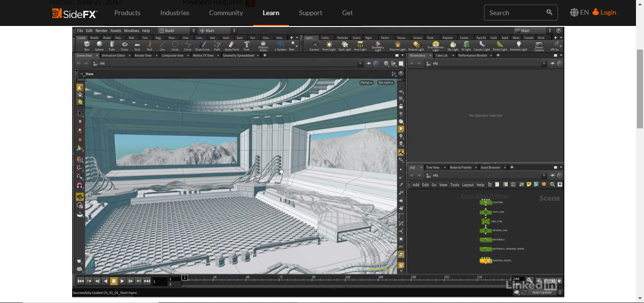This screenshot has width=644, height=303.
Task: Select the Camera shelf tool
Action: click(x=314, y=46)
